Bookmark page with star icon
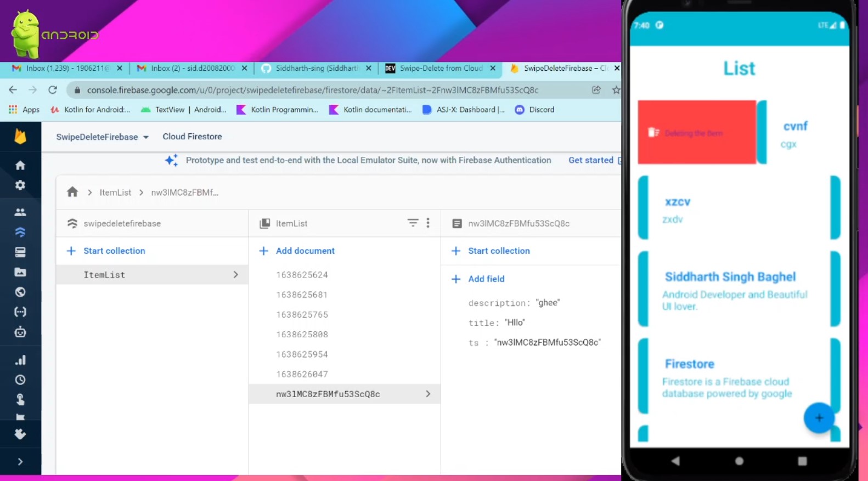868x481 pixels. pos(616,90)
